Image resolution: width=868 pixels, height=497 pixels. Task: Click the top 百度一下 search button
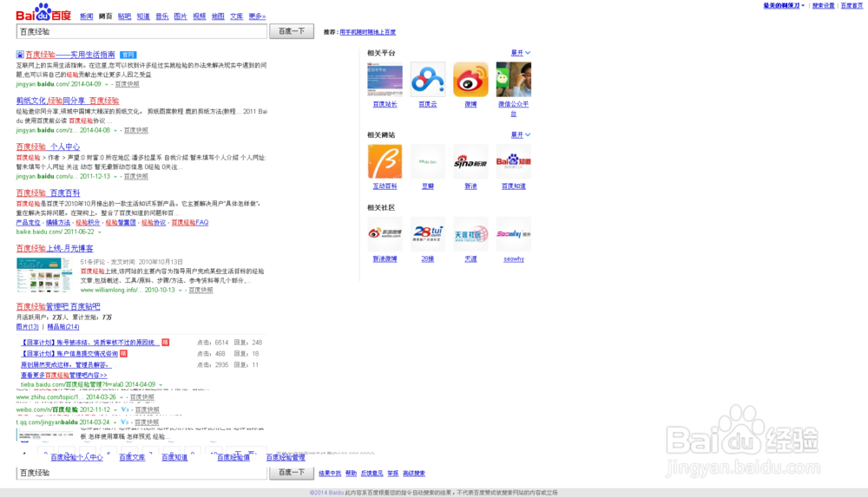(292, 31)
